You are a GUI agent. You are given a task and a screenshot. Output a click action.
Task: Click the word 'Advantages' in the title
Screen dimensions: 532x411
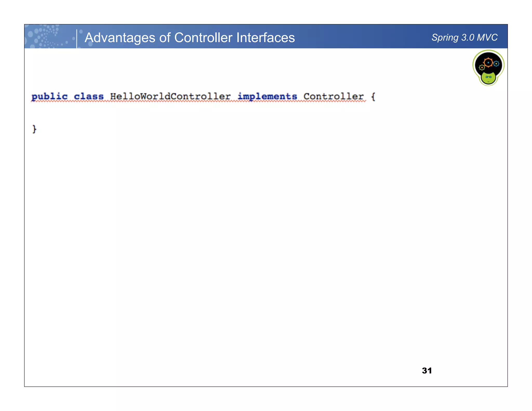[120, 37]
